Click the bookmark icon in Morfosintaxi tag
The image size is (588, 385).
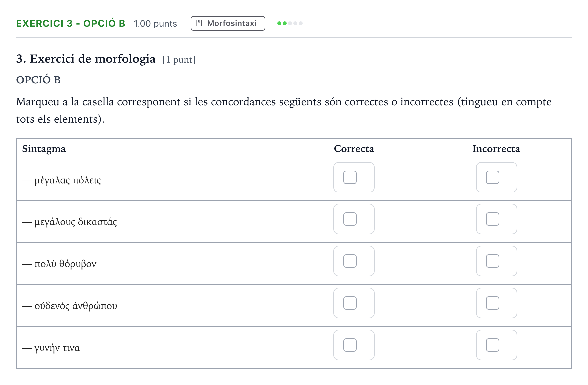coord(199,23)
